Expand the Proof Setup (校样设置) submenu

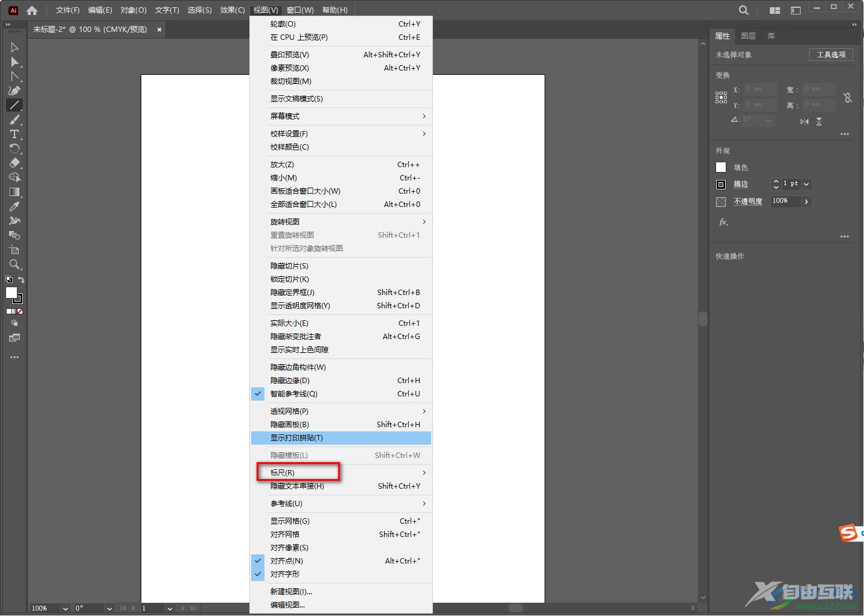[x=341, y=134]
